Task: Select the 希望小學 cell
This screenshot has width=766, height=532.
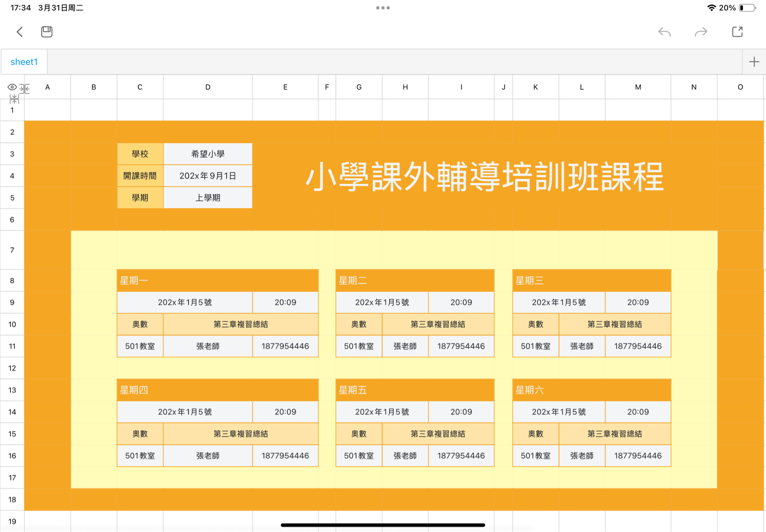Action: coord(208,154)
